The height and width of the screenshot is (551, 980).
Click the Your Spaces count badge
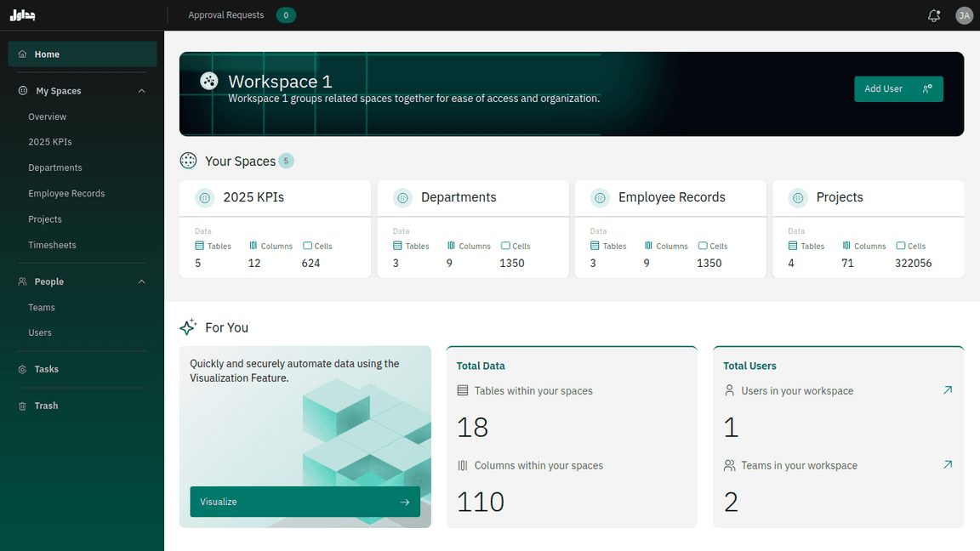[287, 161]
